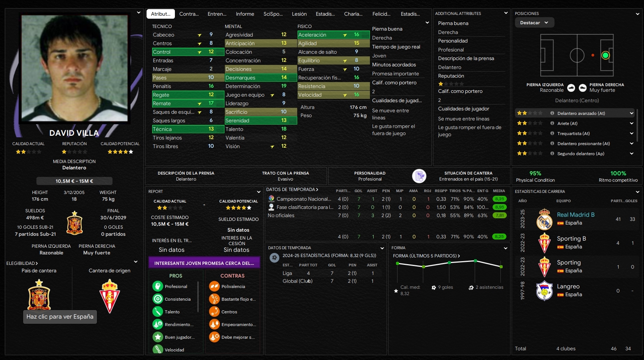Open the SciSpo... tab
This screenshot has width=644, height=360.
[273, 14]
